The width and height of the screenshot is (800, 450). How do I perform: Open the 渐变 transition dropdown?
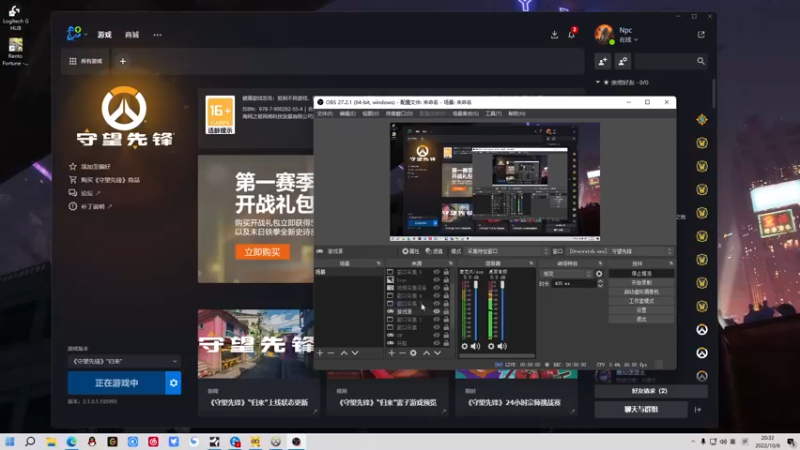click(566, 274)
